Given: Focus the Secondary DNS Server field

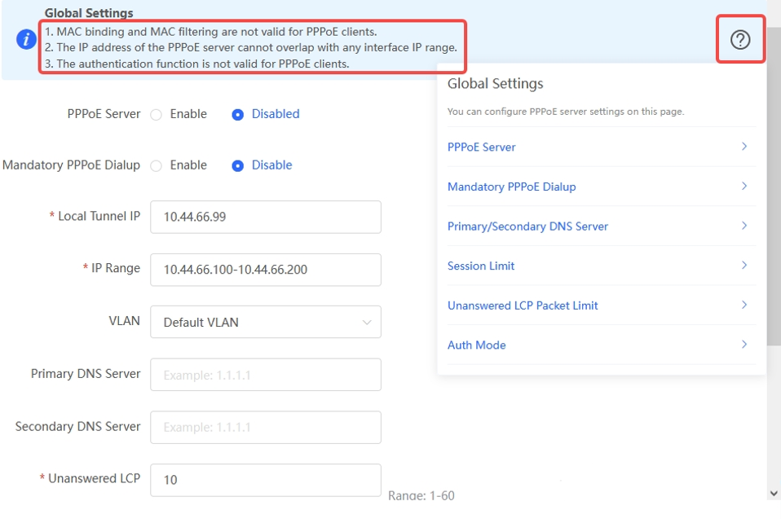Looking at the screenshot, I should [265, 427].
